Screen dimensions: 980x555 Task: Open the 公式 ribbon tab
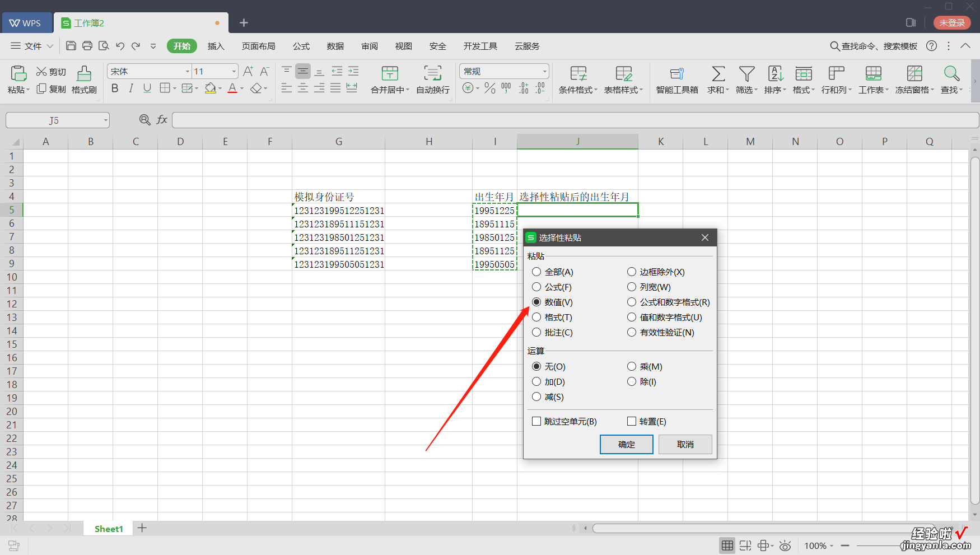pos(301,46)
